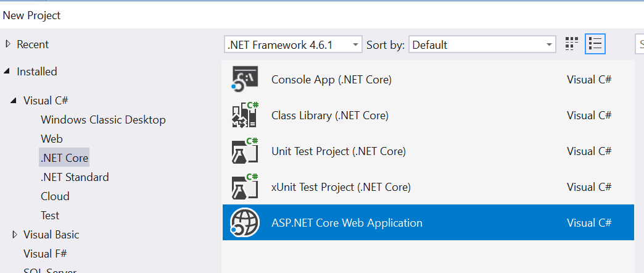The height and width of the screenshot is (273, 644).
Task: Open the Sort by Default dropdown
Action: tap(482, 44)
